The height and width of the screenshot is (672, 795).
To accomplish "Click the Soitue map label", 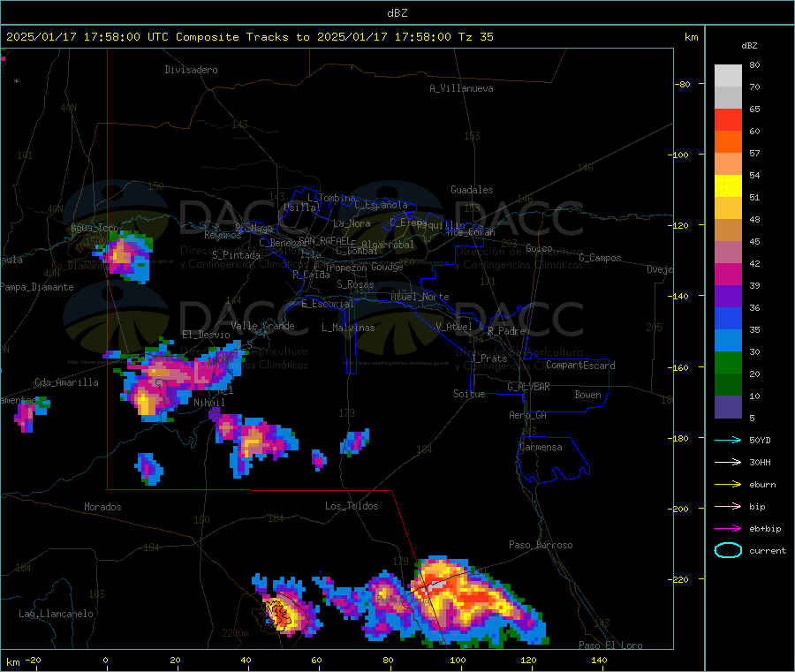I will [469, 394].
